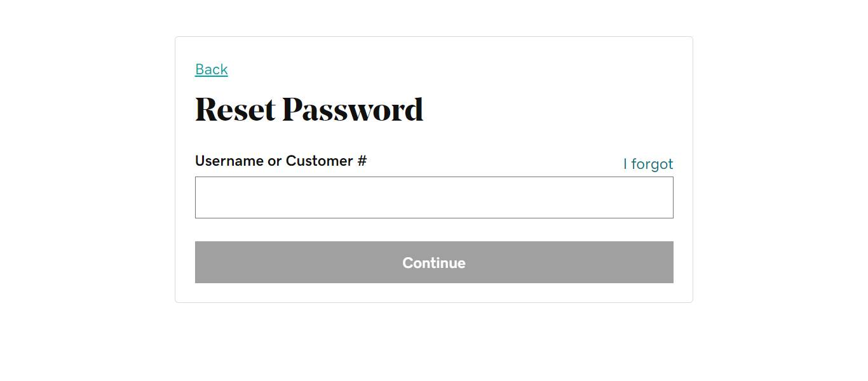This screenshot has height=381, width=868.
Task: Click inside the bordered text field
Action: click(x=434, y=197)
